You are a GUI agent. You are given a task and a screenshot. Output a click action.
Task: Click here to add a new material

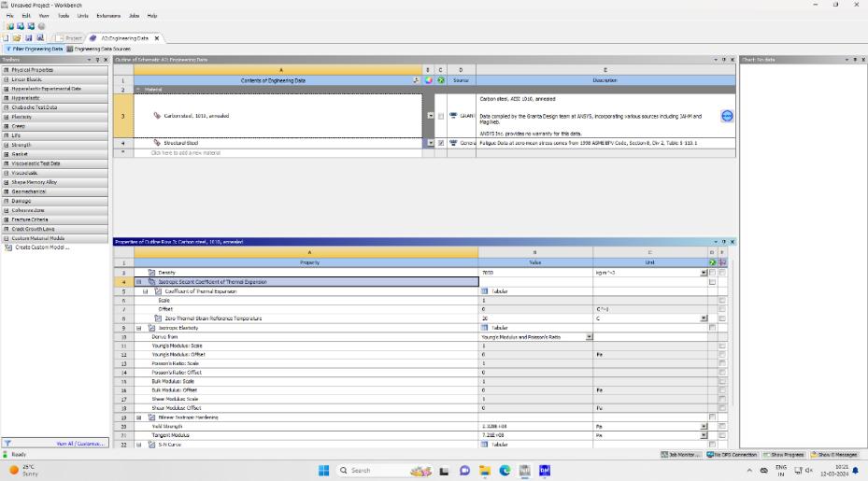point(186,153)
